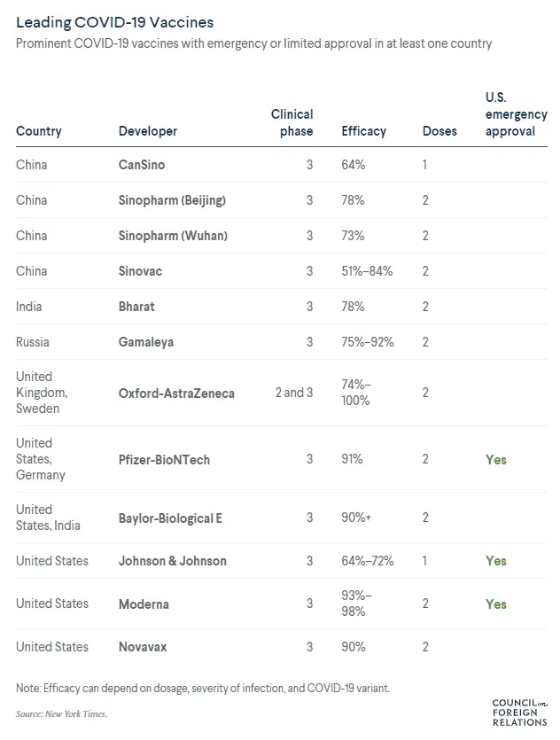The height and width of the screenshot is (740, 560).
Task: Click the Oxford-AstraZeneca developer name
Action: 176,393
